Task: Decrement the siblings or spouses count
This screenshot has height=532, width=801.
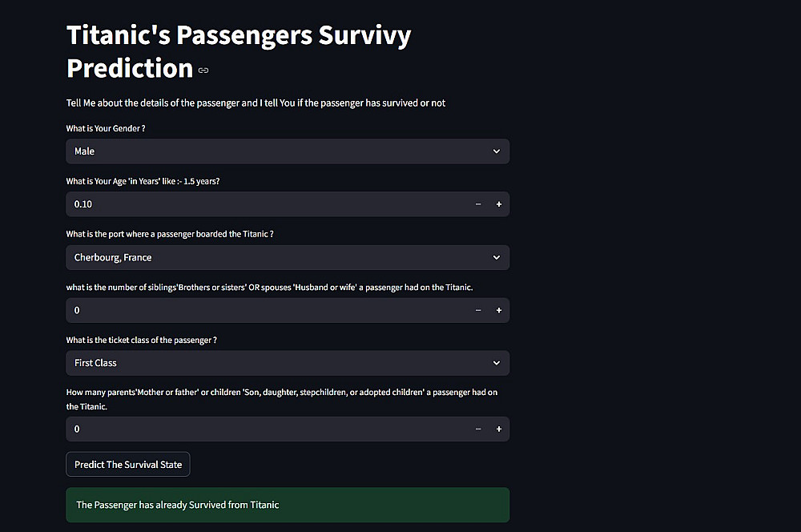Action: pos(478,310)
